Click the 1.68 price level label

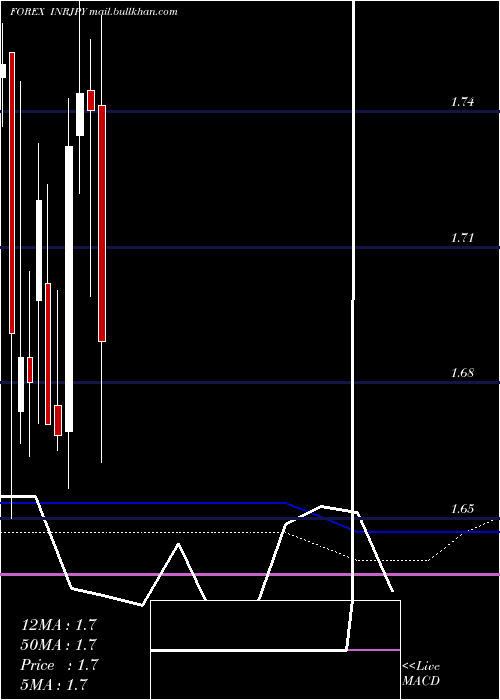(x=462, y=373)
